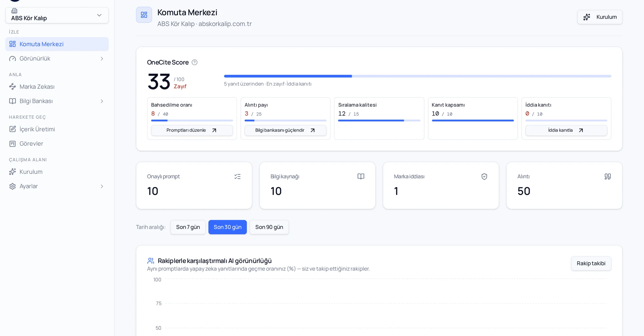Click the Kanıt kapsamı label

(448, 105)
